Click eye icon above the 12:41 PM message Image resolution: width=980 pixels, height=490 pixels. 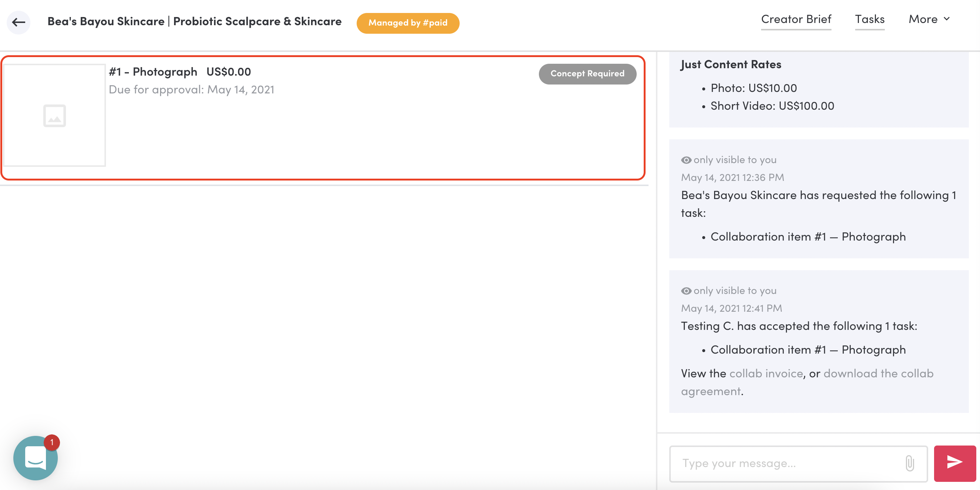tap(686, 291)
